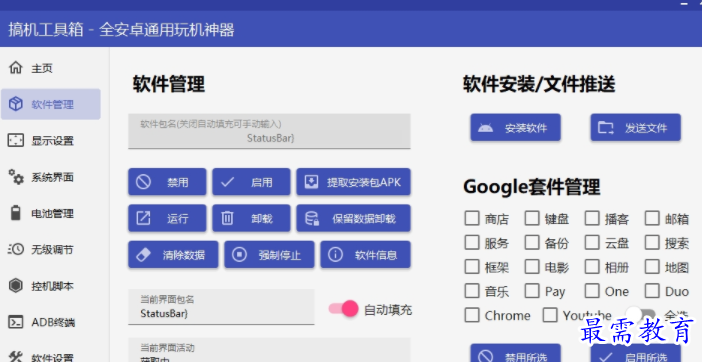Check the 云盘 checkbox
This screenshot has height=362, width=702.
click(x=592, y=243)
